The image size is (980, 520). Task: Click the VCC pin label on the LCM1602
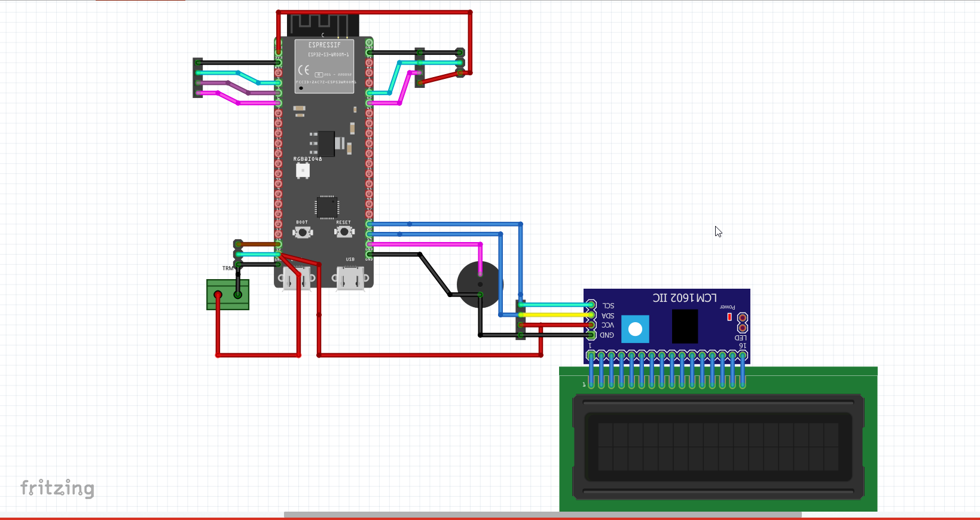pyautogui.click(x=607, y=325)
